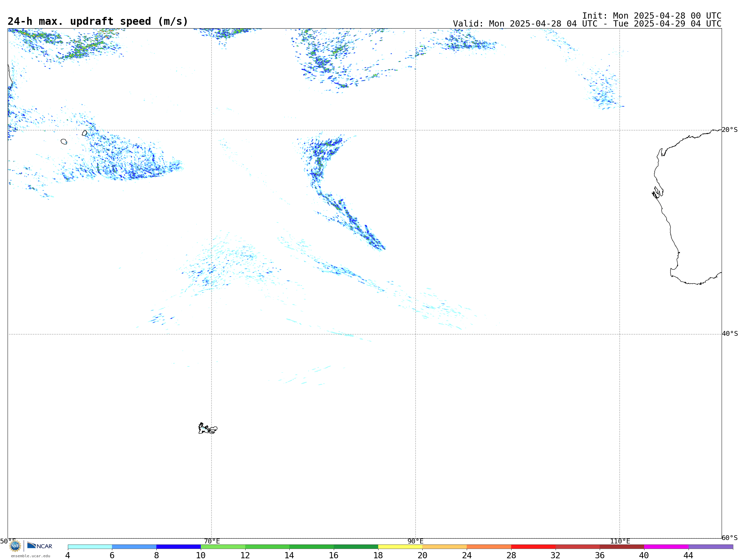744x560 pixels.
Task: Click the title '24-h max. updraft speed (m/s)'
Action: coord(98,21)
